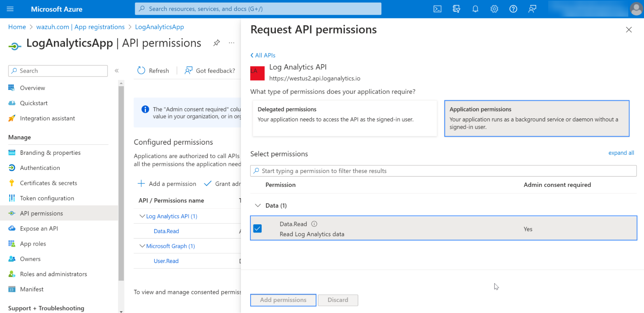Pin the LogAnalyticsApp page

click(216, 43)
